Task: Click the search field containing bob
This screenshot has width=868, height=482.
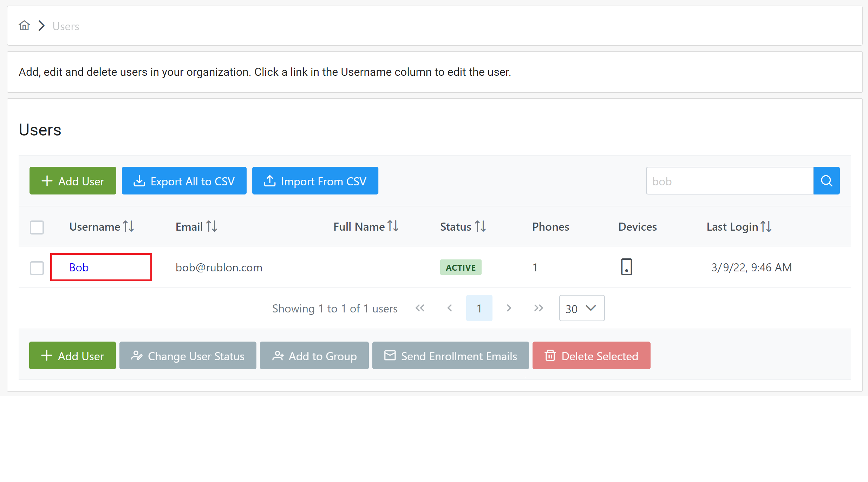Action: click(x=729, y=181)
